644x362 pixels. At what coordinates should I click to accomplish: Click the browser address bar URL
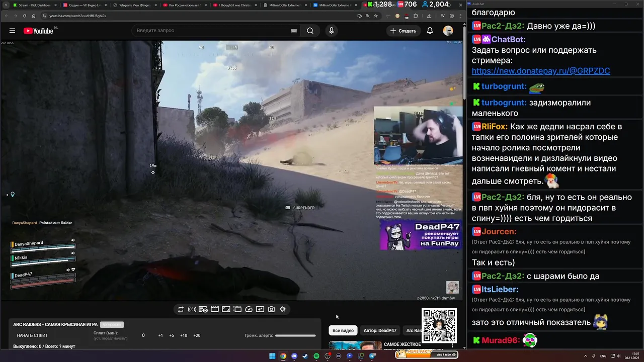click(77, 16)
